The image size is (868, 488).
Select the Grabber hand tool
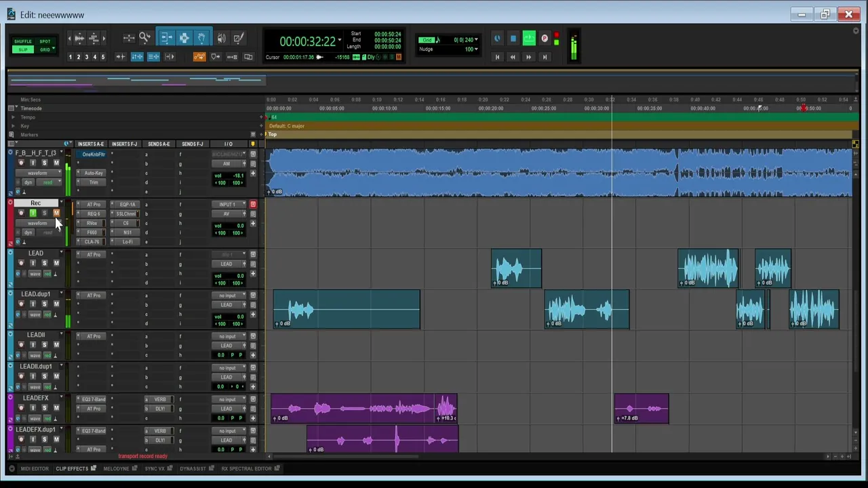(x=201, y=39)
